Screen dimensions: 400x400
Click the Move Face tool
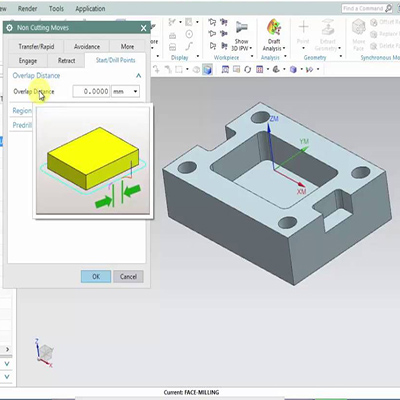[x=359, y=35]
